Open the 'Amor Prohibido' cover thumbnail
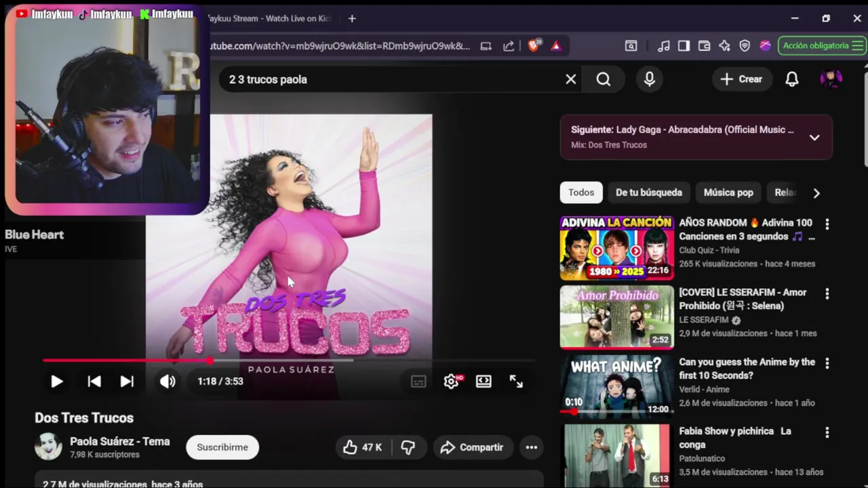868x488 pixels. [617, 317]
